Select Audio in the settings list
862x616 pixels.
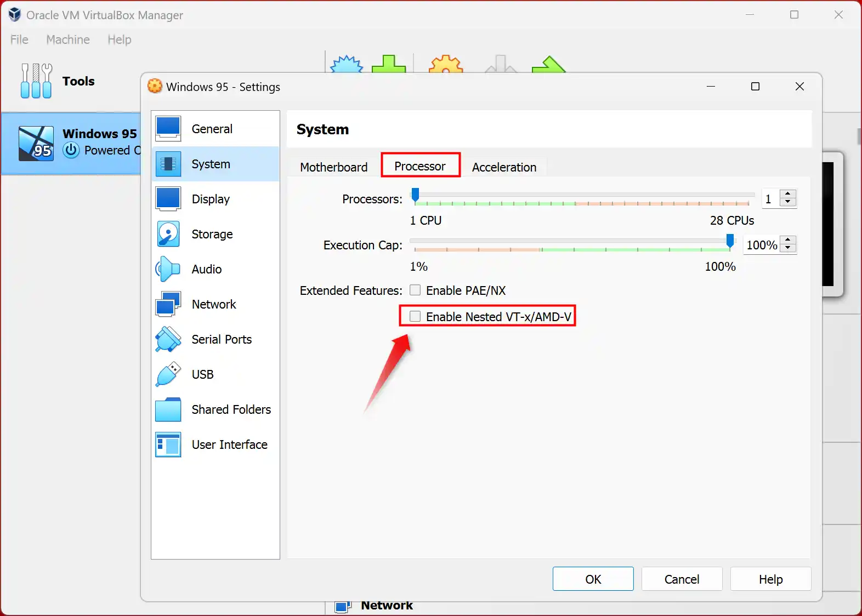216,269
